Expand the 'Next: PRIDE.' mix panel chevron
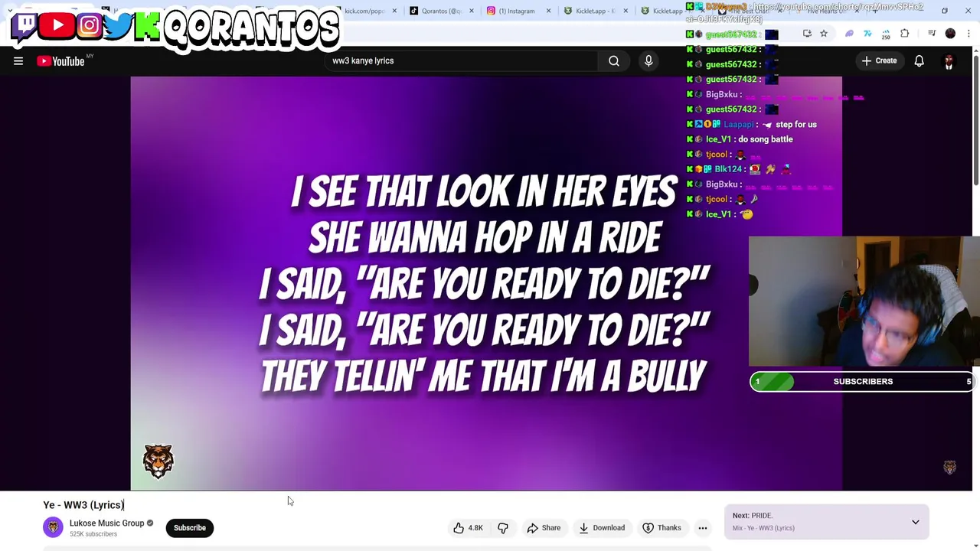 point(915,522)
